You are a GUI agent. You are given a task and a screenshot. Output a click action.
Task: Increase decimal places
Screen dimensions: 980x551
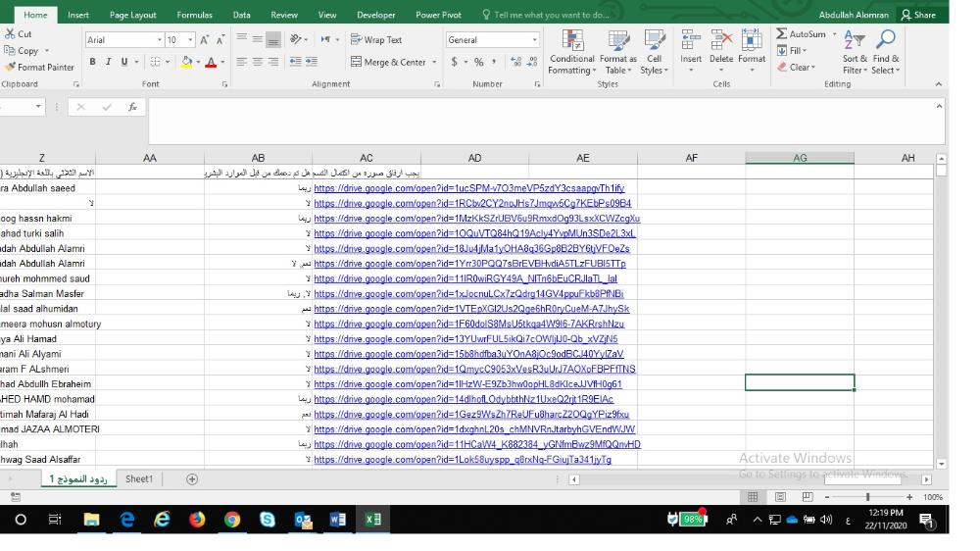click(x=516, y=62)
